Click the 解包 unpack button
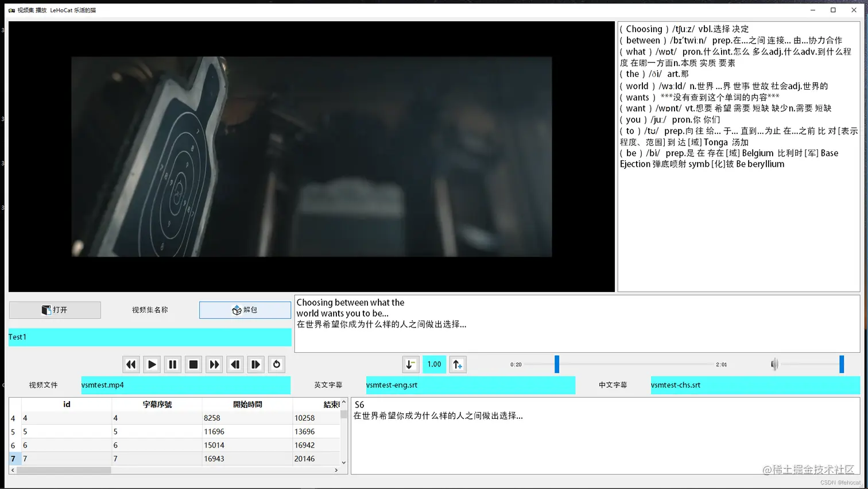Viewport: 868px width, 489px height. [245, 310]
